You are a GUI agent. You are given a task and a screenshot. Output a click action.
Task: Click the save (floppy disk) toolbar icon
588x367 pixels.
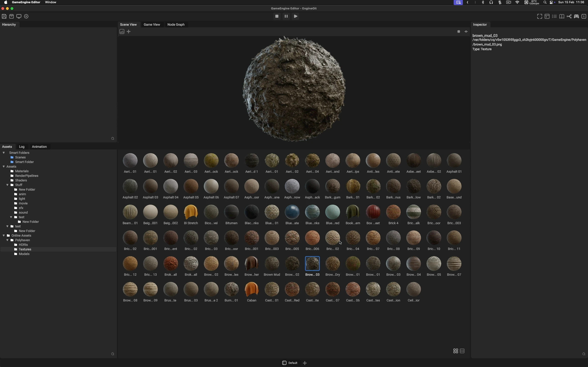pos(4,17)
